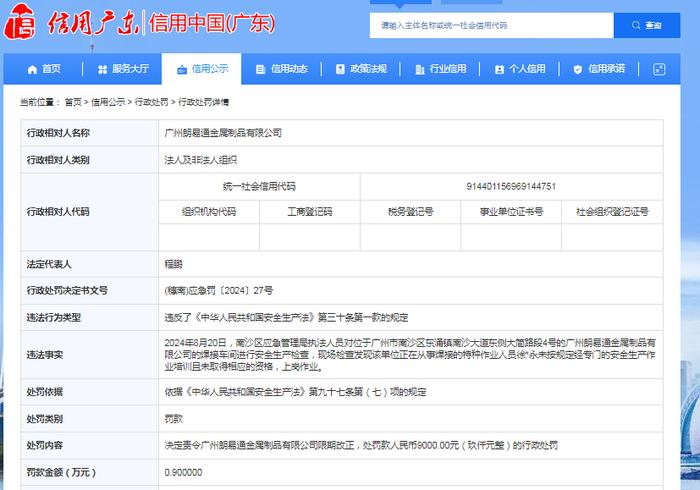Select the 信用公示 navigation tab
This screenshot has height=490, width=700.
[x=201, y=69]
